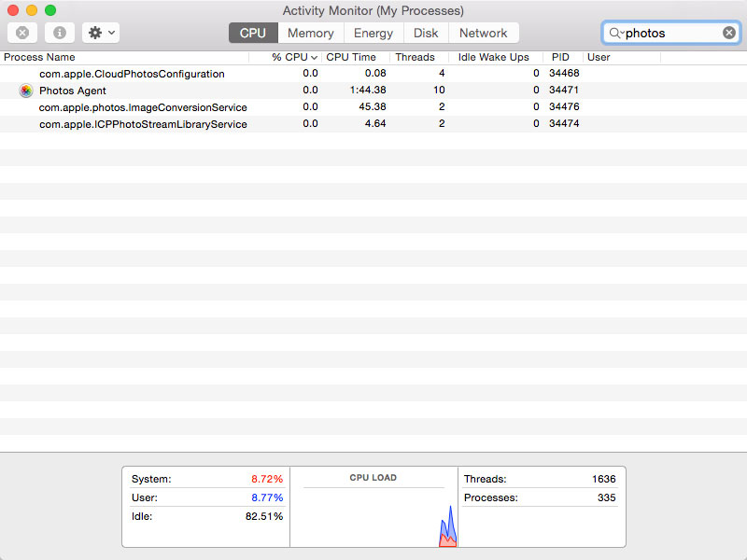Click PID value 34476
Image resolution: width=747 pixels, height=560 pixels.
[x=564, y=106]
